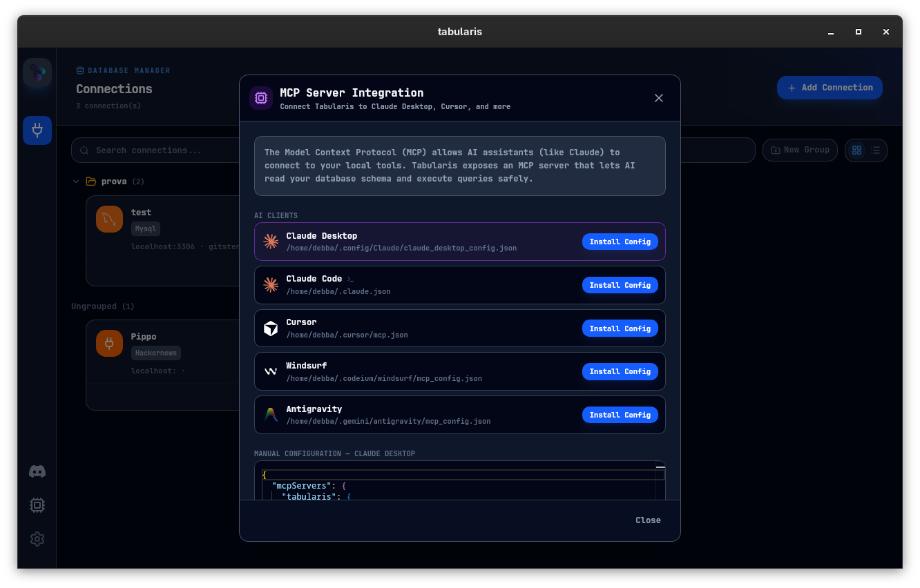The height and width of the screenshot is (588, 920).
Task: Collapse the code snippet panel
Action: [660, 466]
